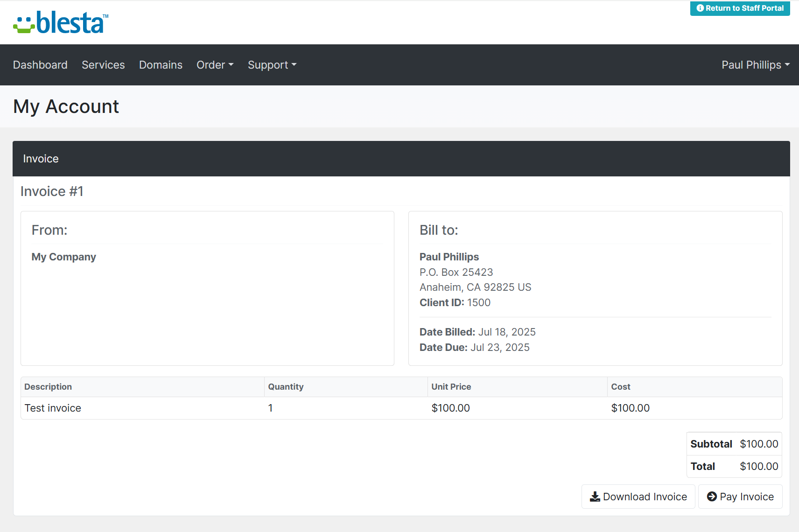799x532 pixels.
Task: Open the Dashboard page
Action: coord(40,65)
